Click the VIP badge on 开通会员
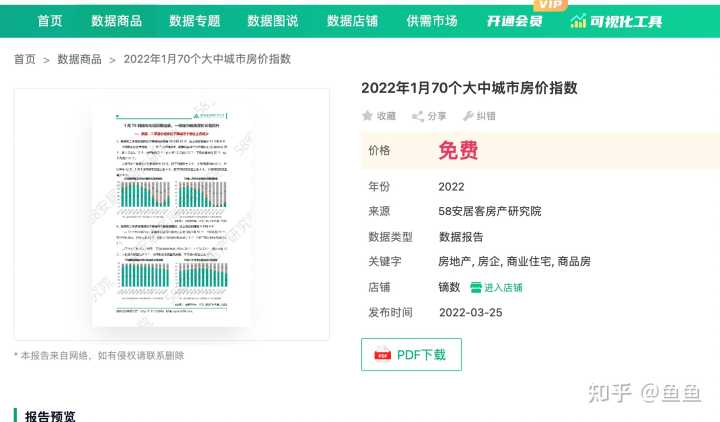The height and width of the screenshot is (422, 720). tap(550, 6)
